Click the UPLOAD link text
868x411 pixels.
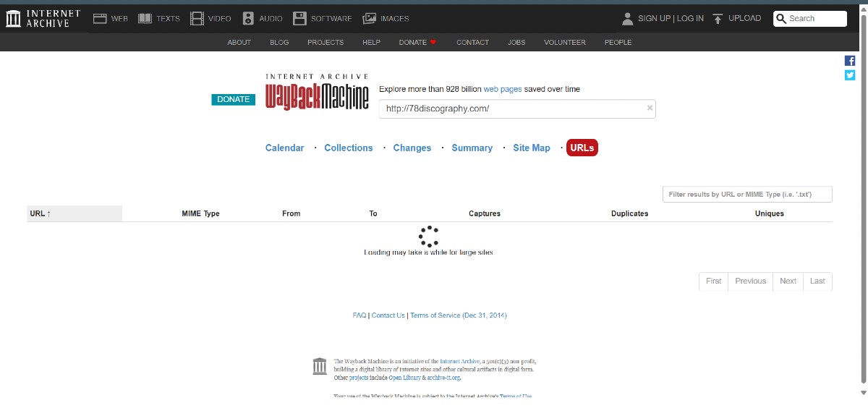tap(745, 19)
